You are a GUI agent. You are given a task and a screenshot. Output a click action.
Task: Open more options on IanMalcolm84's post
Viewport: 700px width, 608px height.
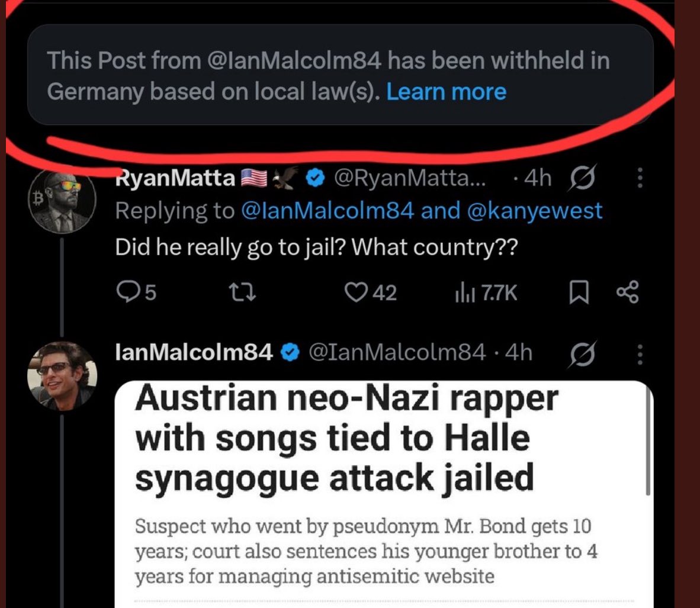tap(639, 353)
